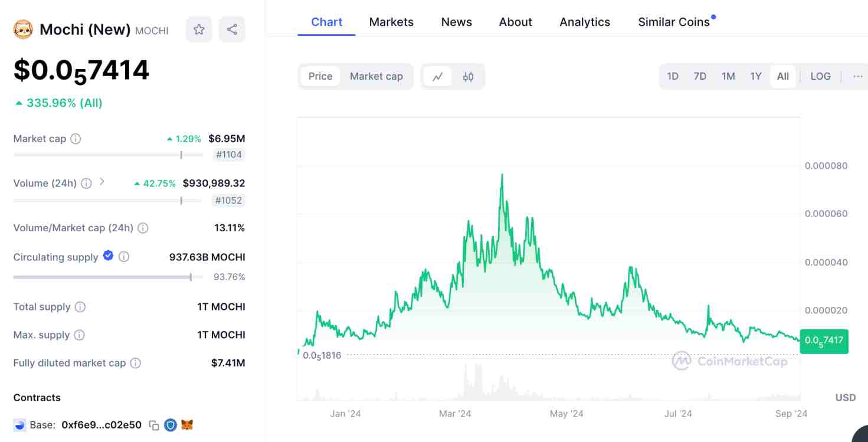The height and width of the screenshot is (442, 868).
Task: Click the #1052 volume rank badge
Action: point(228,201)
